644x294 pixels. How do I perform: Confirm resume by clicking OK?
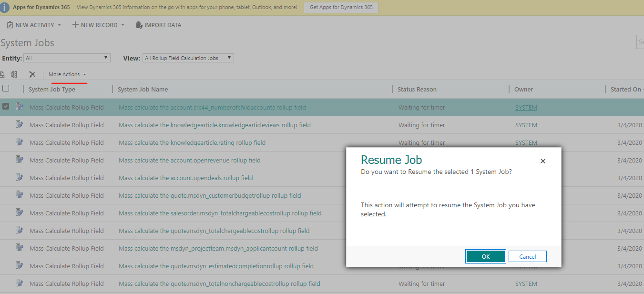pos(485,256)
